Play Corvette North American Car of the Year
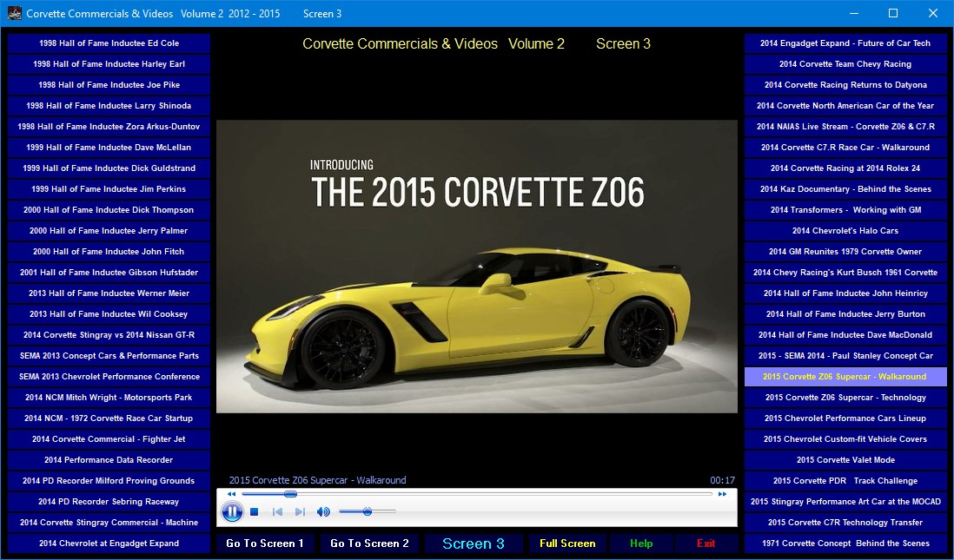The height and width of the screenshot is (560, 954). [x=845, y=106]
